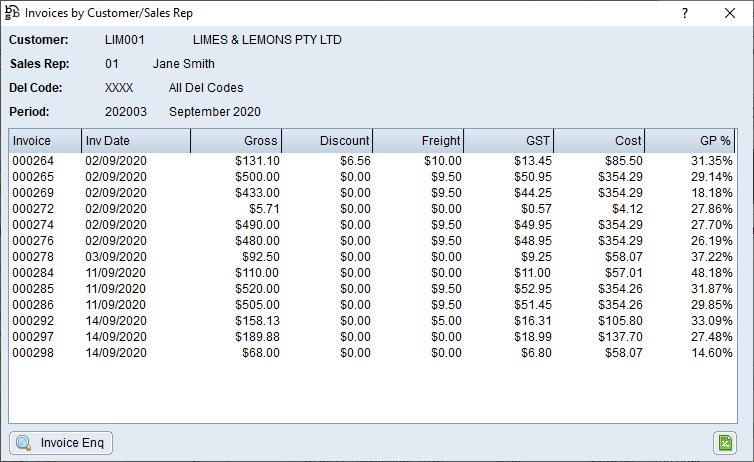754x462 pixels.
Task: Click the 48.18% GP value
Action: tap(711, 272)
